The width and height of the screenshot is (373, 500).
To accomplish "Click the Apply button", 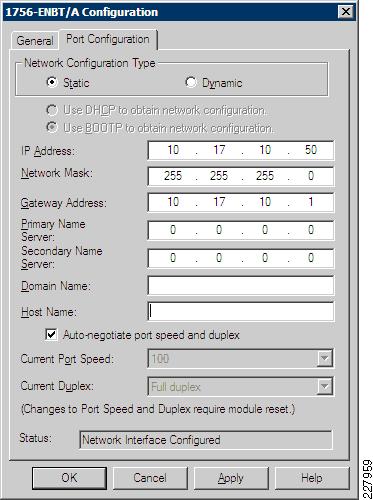I will 231,478.
